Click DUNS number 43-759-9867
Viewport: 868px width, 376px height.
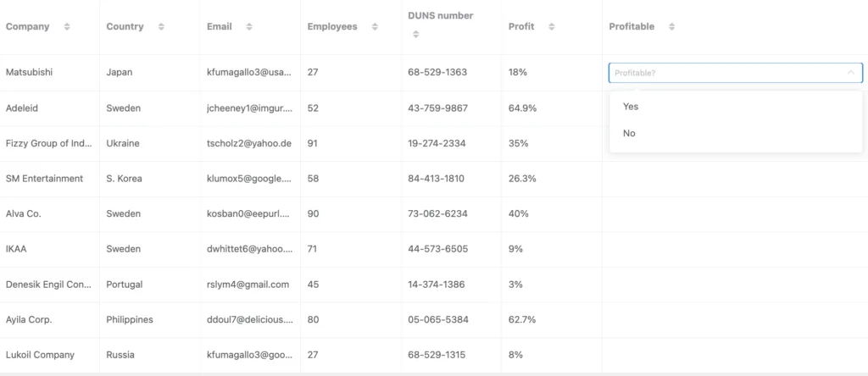coord(438,108)
